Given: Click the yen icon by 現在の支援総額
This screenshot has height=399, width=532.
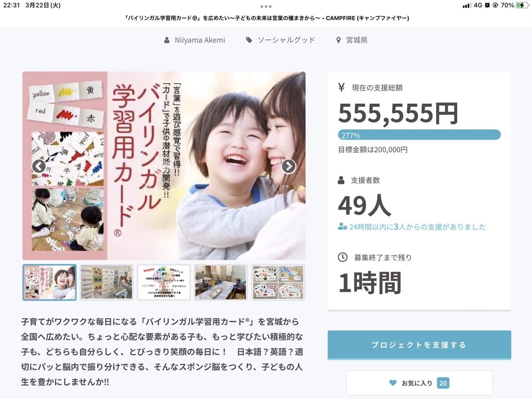Looking at the screenshot, I should click(x=341, y=87).
